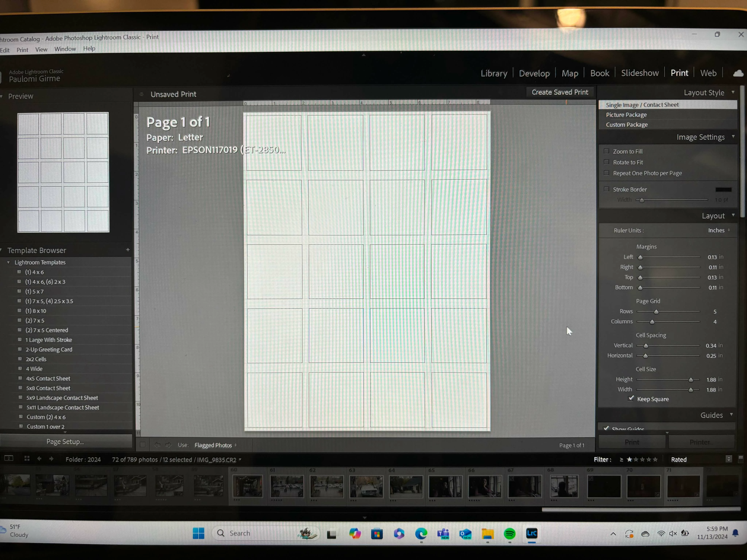Click the Lightroom Classic taskbar icon
The height and width of the screenshot is (560, 747).
tap(532, 534)
